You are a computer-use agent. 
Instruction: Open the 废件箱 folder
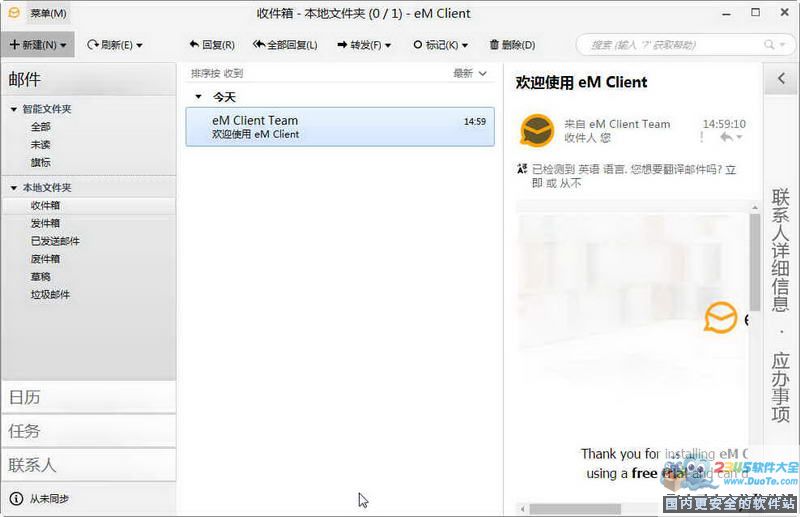45,259
